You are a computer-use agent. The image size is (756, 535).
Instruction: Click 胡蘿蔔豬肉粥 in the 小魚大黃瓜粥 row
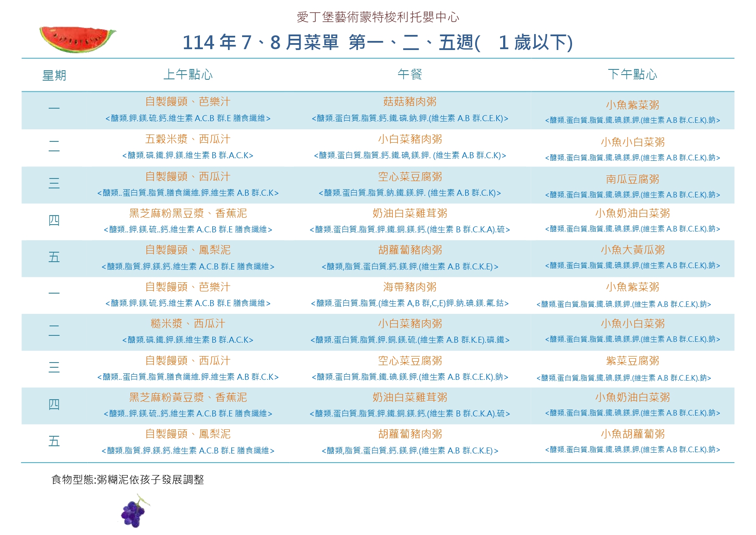click(x=410, y=250)
